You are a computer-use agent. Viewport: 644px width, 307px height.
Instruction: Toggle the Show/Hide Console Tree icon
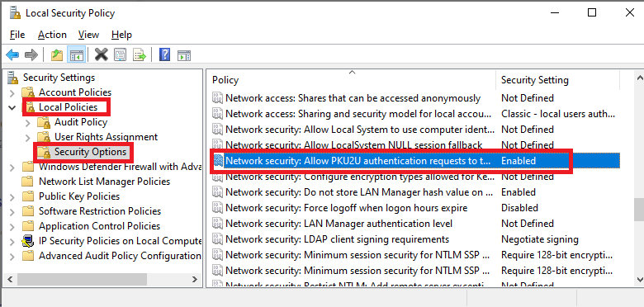coord(77,54)
